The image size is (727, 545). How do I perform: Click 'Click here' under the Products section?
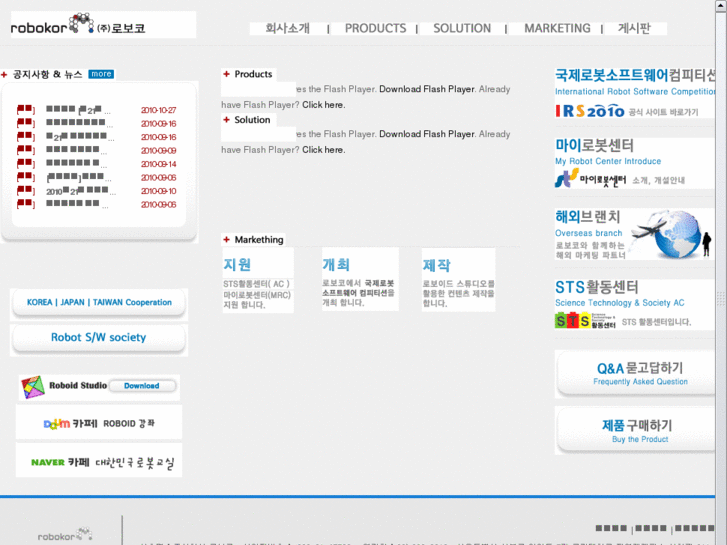[323, 105]
